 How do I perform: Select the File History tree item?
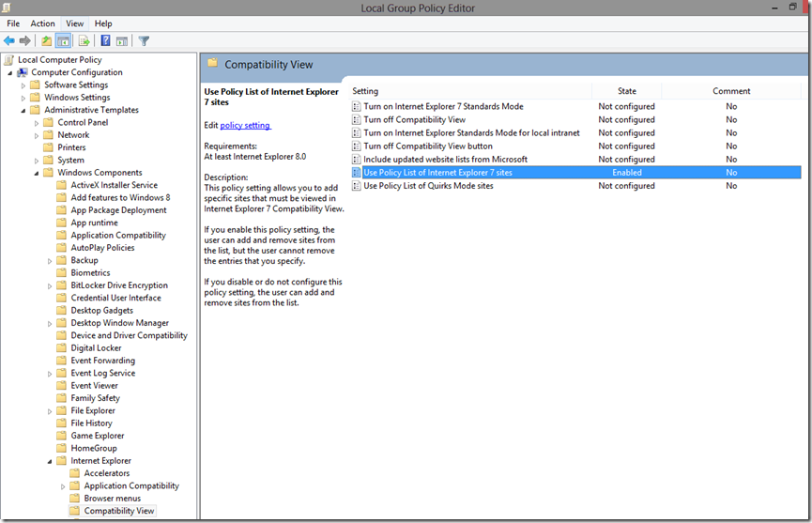pos(91,423)
